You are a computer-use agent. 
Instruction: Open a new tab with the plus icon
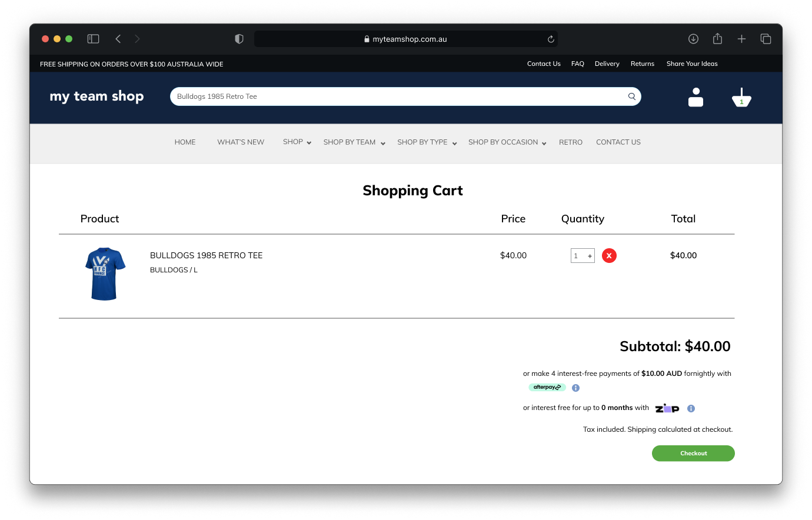[741, 39]
